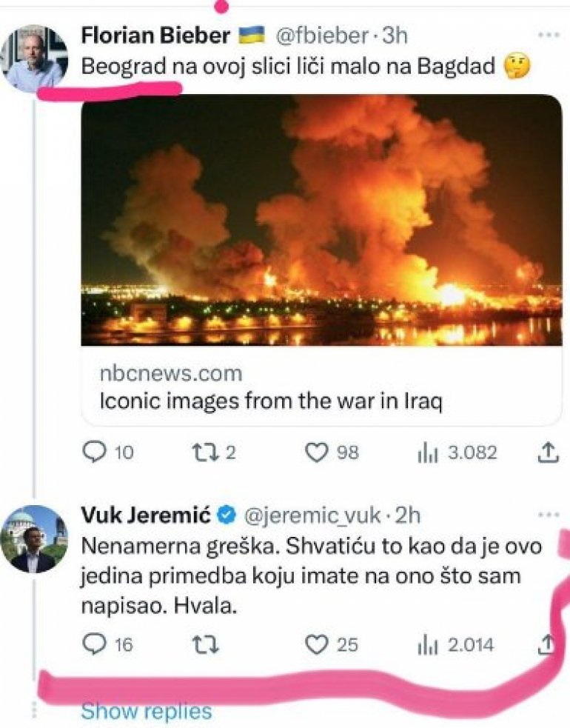The width and height of the screenshot is (570, 728).
Task: Open Florian Bieber's profile picture
Action: tap(34, 59)
